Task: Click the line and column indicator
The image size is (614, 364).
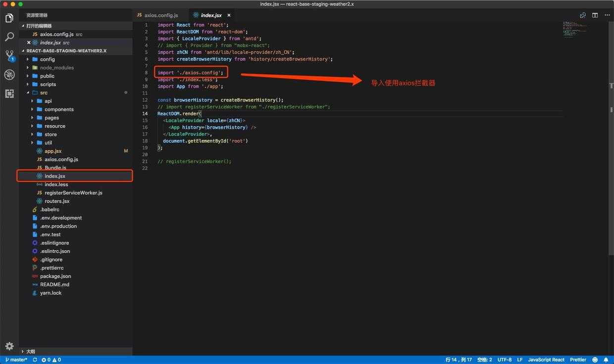Action: [x=459, y=360]
